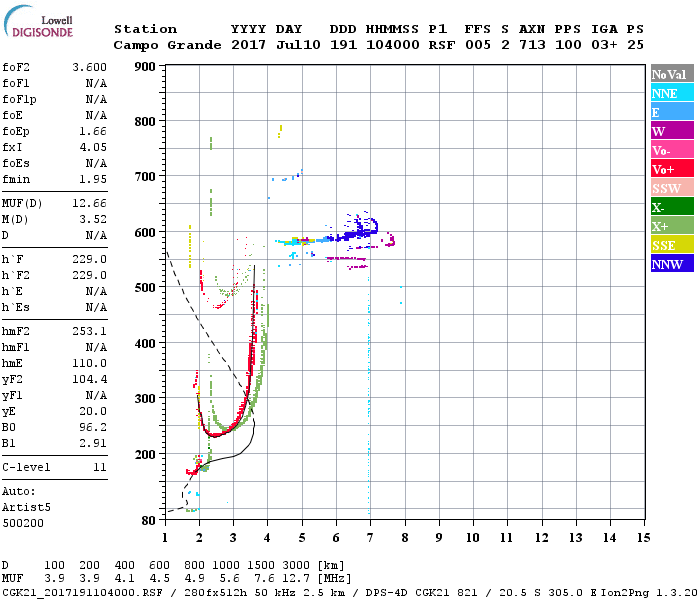Viewport: 700px width, 600px height.
Task: Click the h`F2 value 229.0
Action: pyautogui.click(x=90, y=275)
